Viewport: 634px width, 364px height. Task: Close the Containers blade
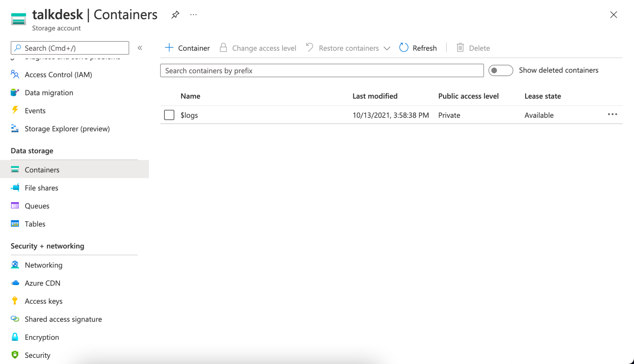tap(613, 15)
